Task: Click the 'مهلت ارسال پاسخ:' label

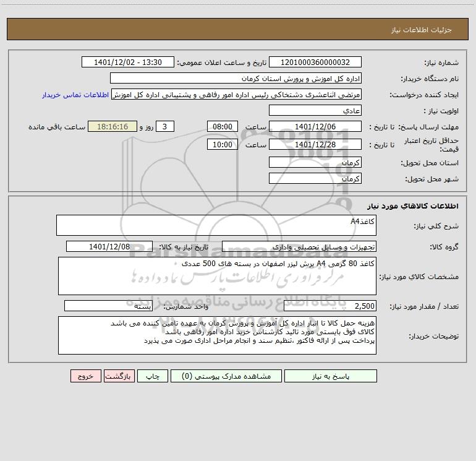Action: pyautogui.click(x=428, y=127)
